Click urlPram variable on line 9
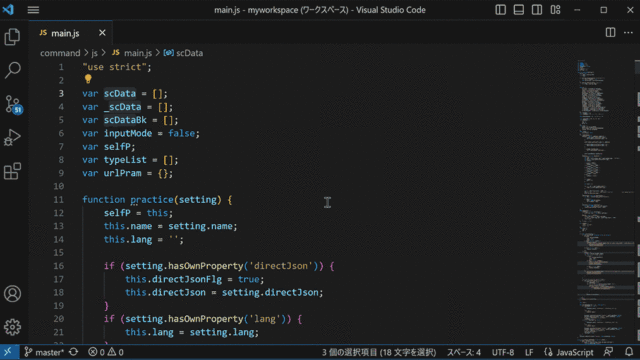This screenshot has height=360, width=640. [122, 173]
